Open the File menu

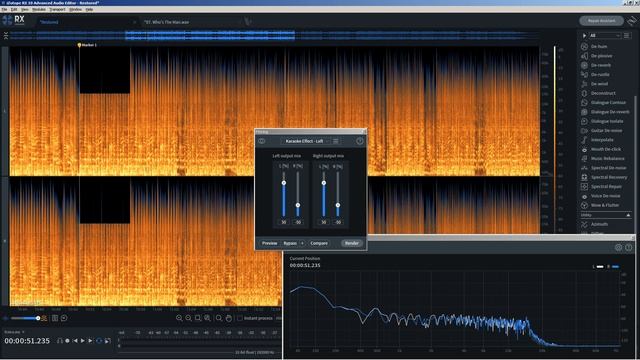[x=4, y=9]
